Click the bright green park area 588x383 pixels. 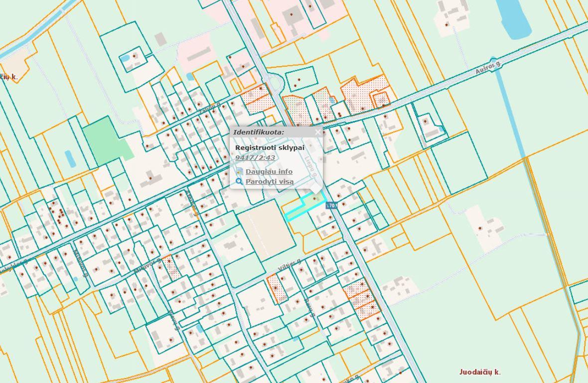[x=107, y=141]
